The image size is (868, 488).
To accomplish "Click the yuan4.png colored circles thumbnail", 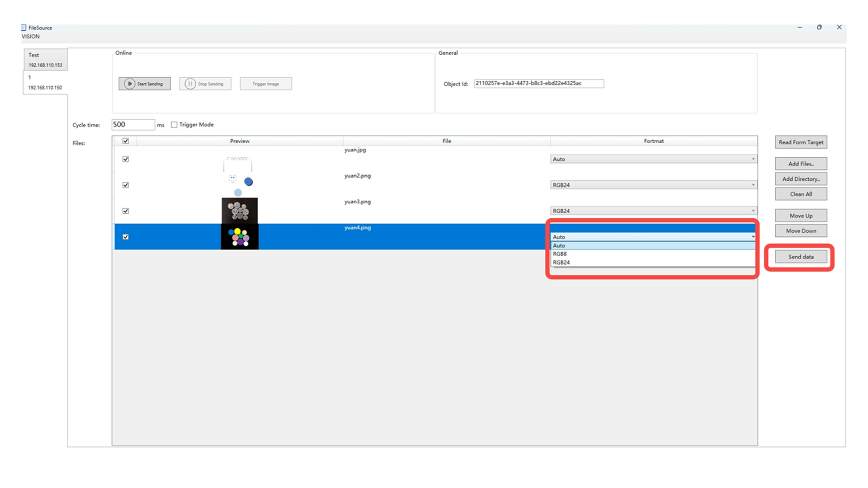I will coord(240,237).
